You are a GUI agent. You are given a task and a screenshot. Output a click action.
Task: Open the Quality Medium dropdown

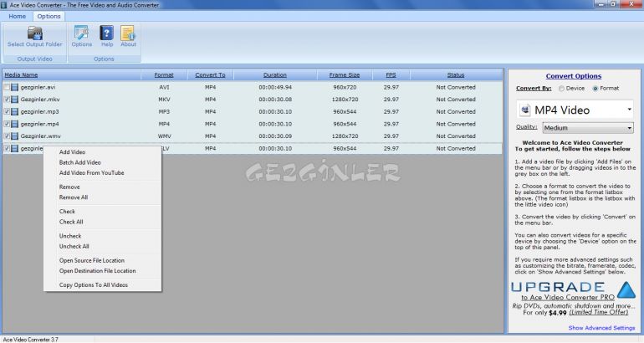pos(588,128)
